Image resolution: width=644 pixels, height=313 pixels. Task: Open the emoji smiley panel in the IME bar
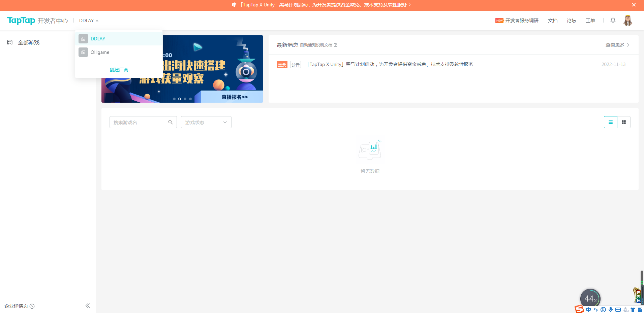click(603, 310)
